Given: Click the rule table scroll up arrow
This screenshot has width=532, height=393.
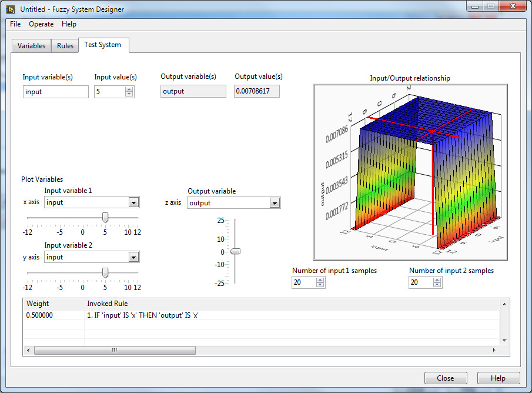Looking at the screenshot, I should tap(504, 304).
